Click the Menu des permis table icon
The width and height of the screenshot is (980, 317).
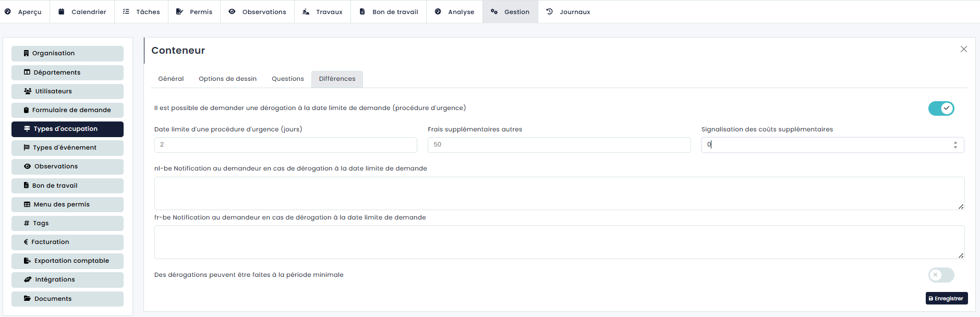click(x=27, y=204)
